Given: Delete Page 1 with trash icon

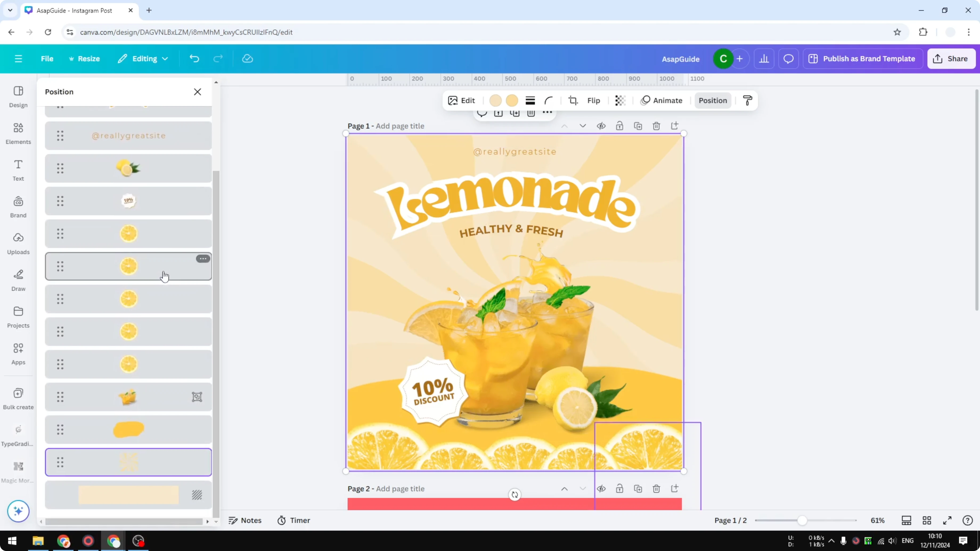Looking at the screenshot, I should pyautogui.click(x=657, y=125).
